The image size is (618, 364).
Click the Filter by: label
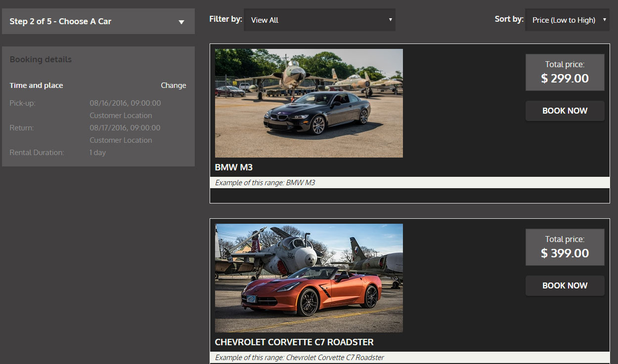[x=226, y=19]
